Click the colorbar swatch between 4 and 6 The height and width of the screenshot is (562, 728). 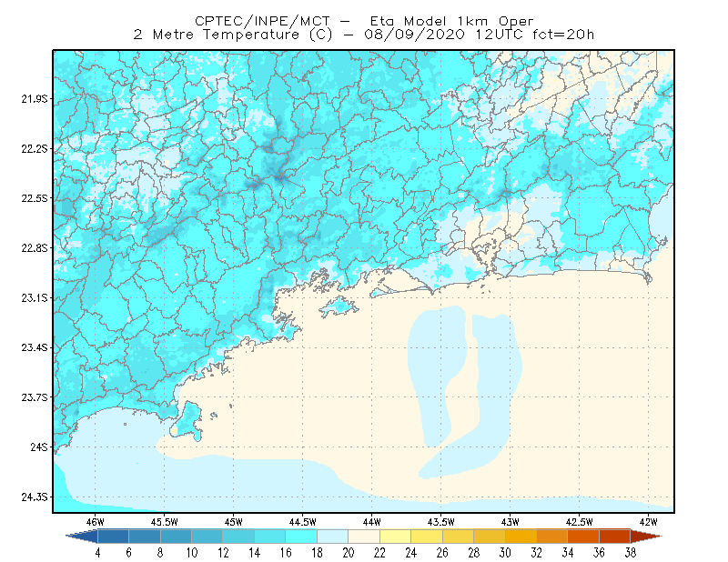113,536
